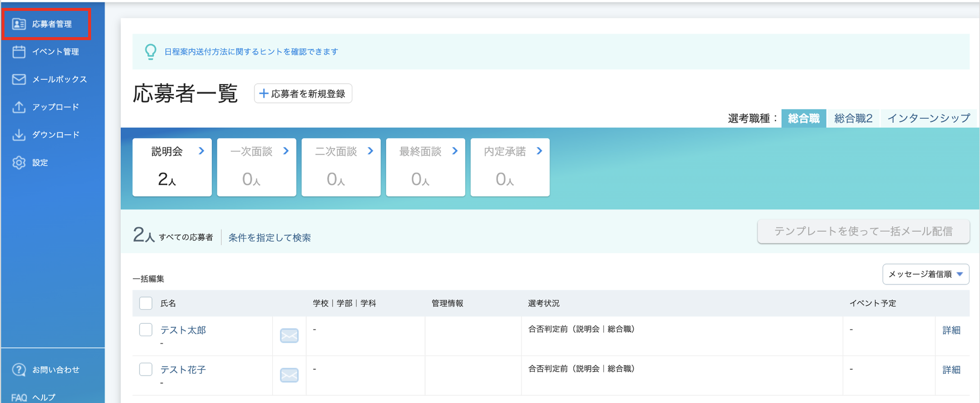Image resolution: width=980 pixels, height=403 pixels.
Task: Open 詳細 for テスト花子
Action: coord(951,370)
